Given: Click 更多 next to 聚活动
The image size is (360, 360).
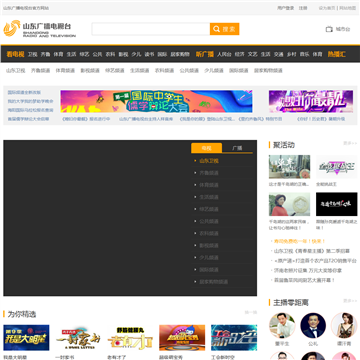Looking at the screenshot, I should click(350, 143).
